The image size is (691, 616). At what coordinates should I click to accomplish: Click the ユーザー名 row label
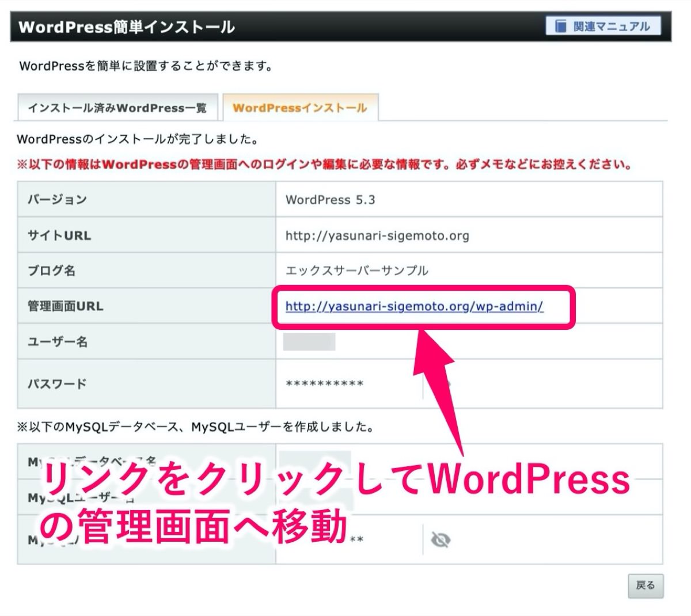(x=58, y=342)
